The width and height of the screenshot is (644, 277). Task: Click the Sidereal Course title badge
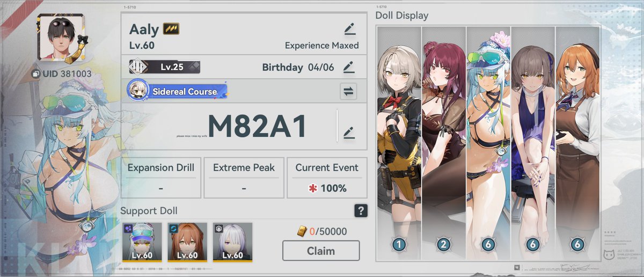pos(178,91)
